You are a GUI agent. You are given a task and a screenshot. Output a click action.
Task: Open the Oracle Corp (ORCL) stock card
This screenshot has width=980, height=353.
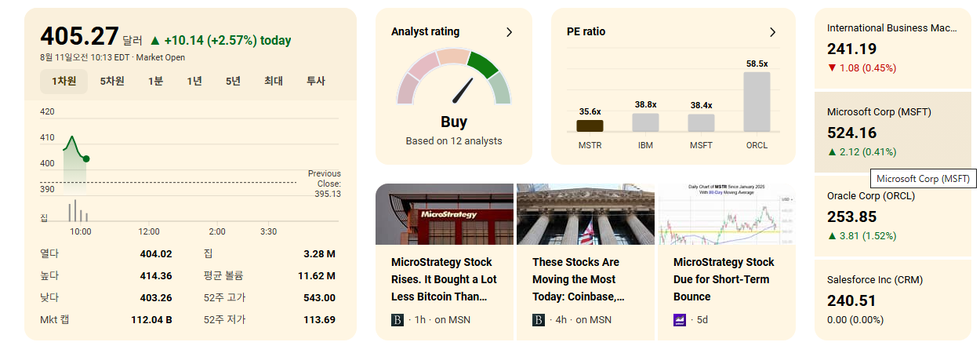[893, 217]
